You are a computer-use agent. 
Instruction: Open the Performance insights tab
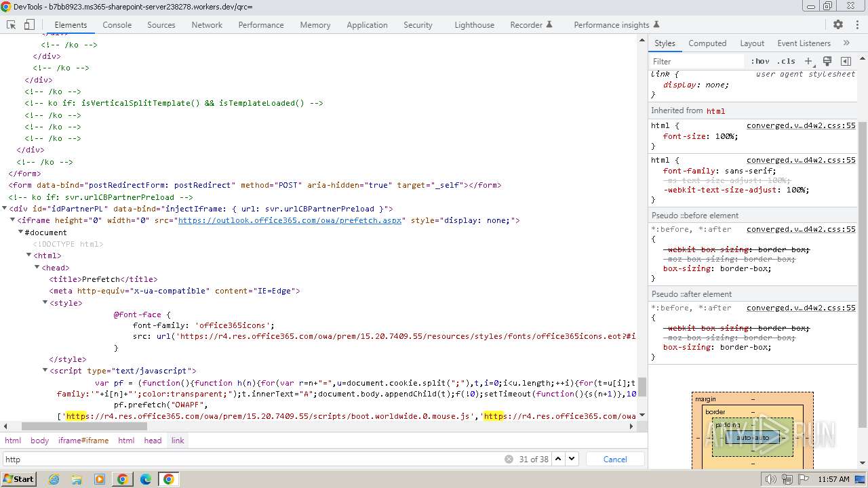616,24
